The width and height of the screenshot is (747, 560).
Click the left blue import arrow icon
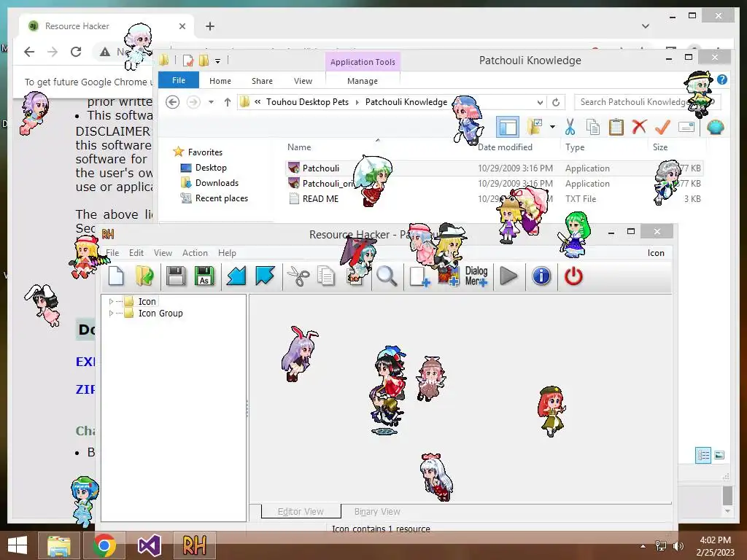[x=236, y=276]
